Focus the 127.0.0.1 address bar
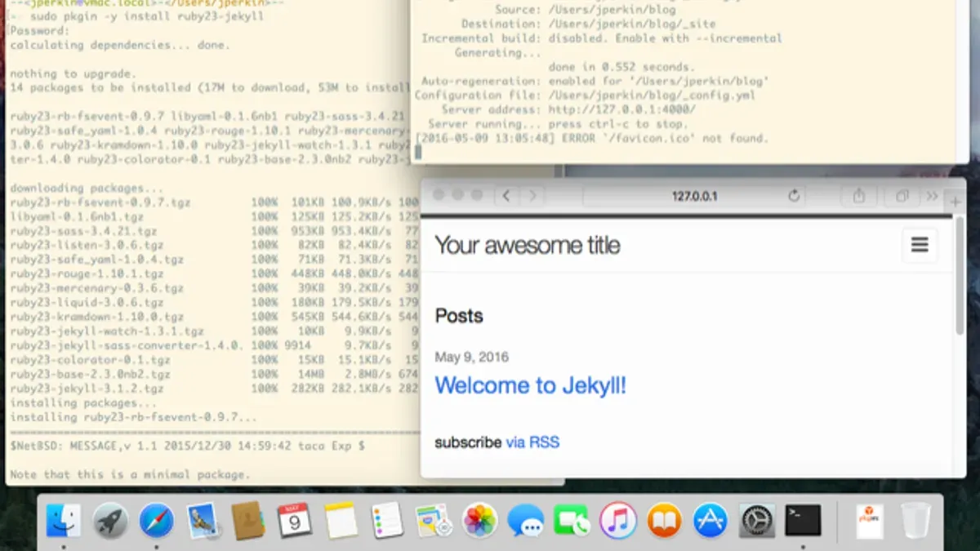The height and width of the screenshot is (551, 980). [694, 196]
